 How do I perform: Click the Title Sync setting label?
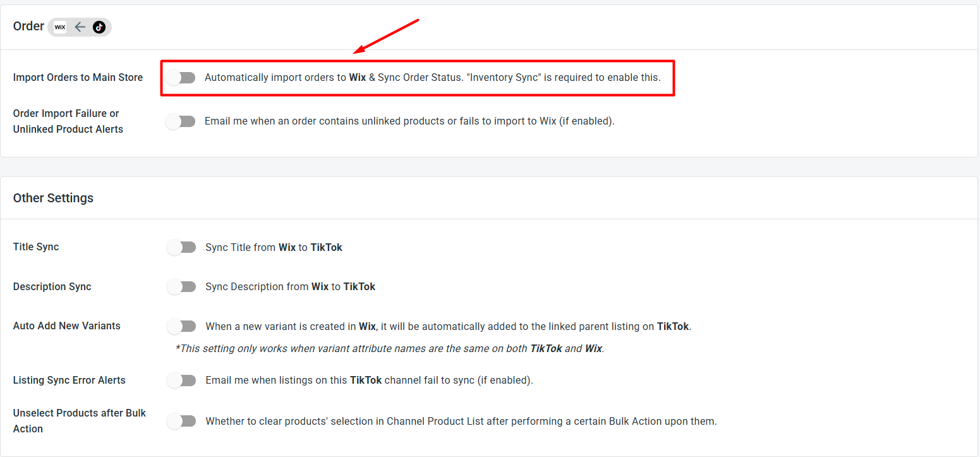(x=36, y=247)
